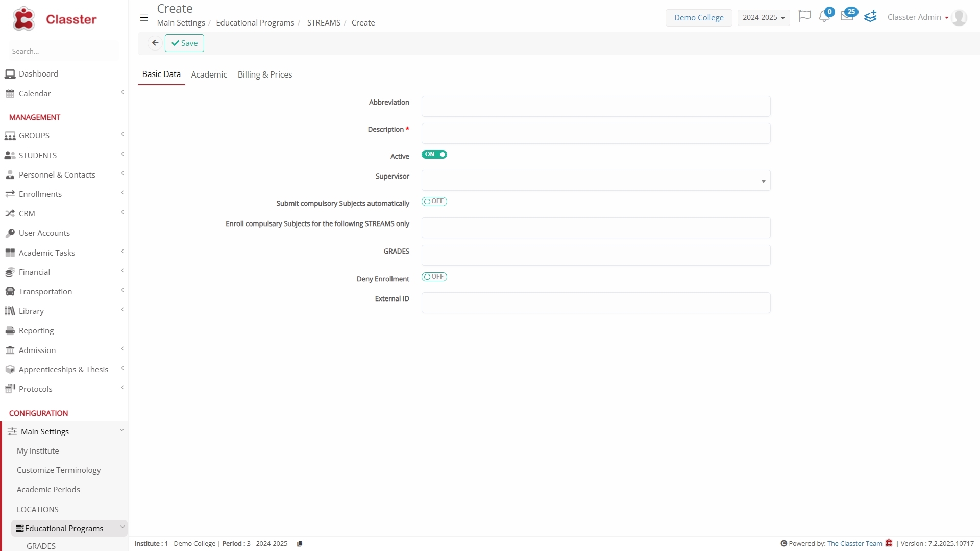Viewport: 980px width, 551px height.
Task: Go to Educational Programs breadcrumb
Action: [x=255, y=23]
